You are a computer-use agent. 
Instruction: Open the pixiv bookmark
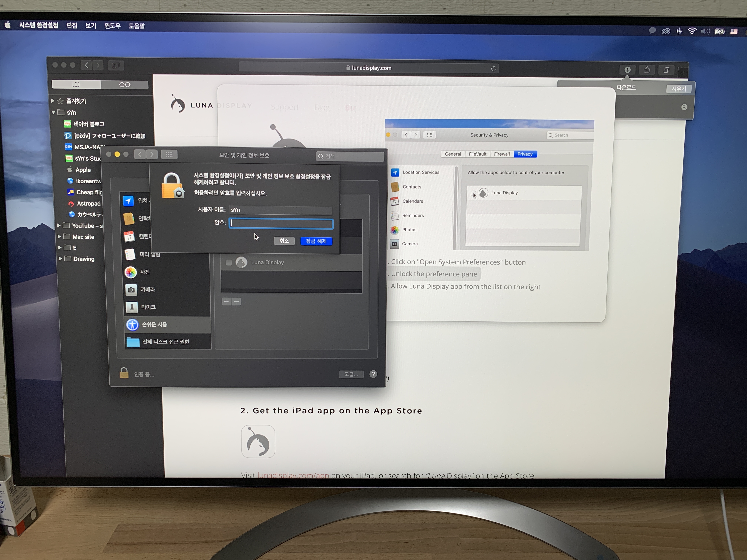(x=105, y=136)
